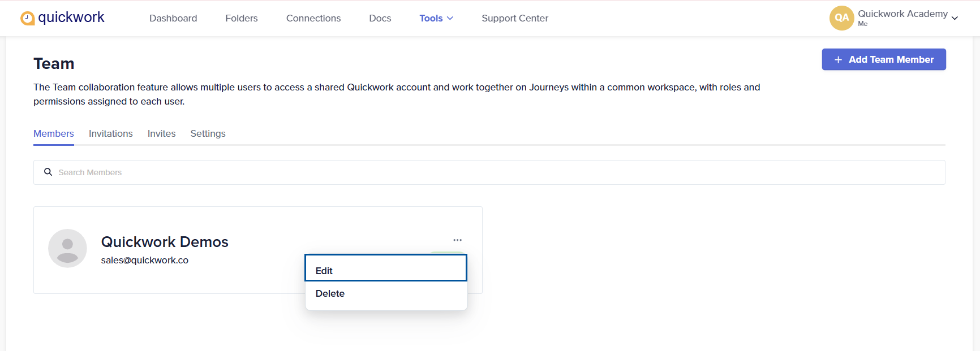Choose Delete from the context menu

point(386,293)
